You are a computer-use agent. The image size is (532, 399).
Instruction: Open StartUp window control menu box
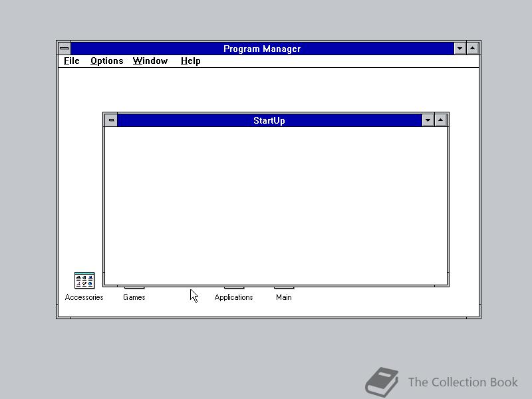(x=111, y=120)
